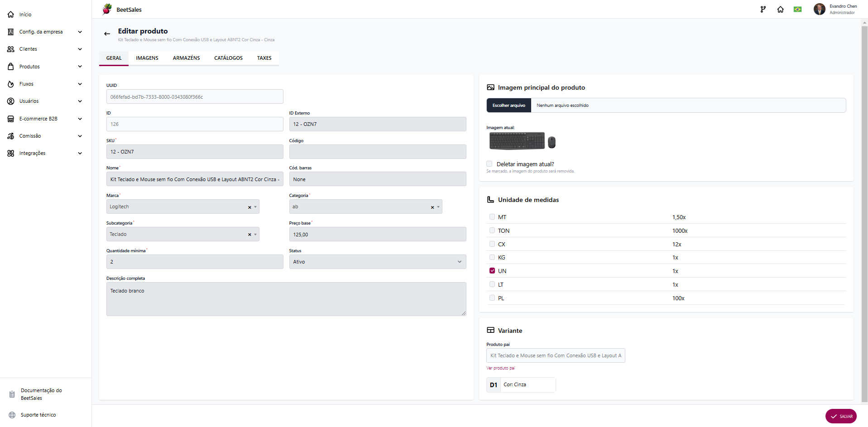Switch to the IMAGENS tab

tap(147, 58)
